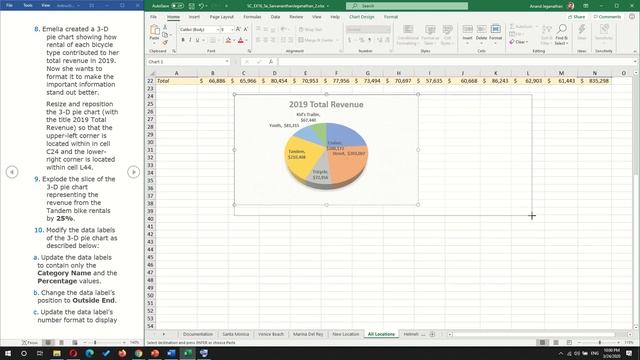Increase font size with the large A
This screenshot has width=640, height=360.
(x=238, y=29)
